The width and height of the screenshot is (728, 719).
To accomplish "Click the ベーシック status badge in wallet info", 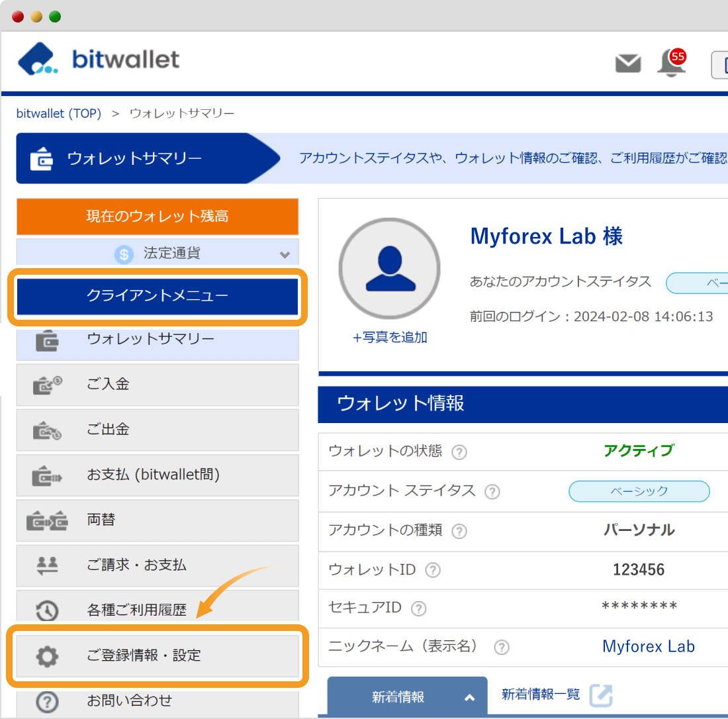I will click(x=639, y=491).
